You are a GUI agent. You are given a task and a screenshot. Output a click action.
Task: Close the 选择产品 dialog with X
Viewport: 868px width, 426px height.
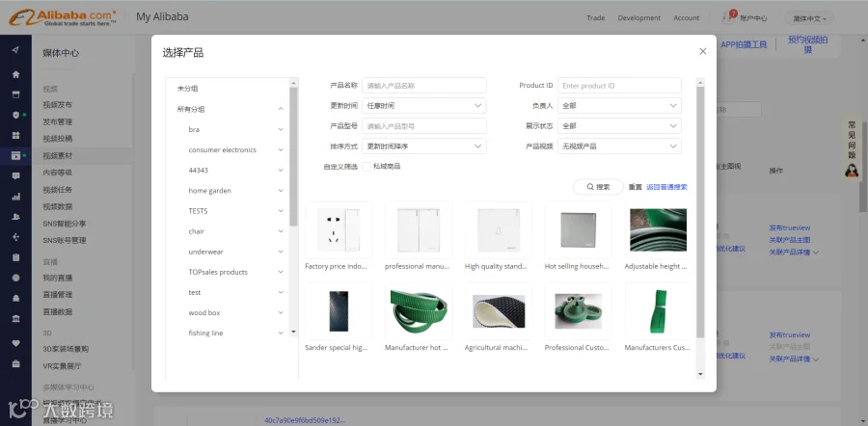(x=702, y=51)
